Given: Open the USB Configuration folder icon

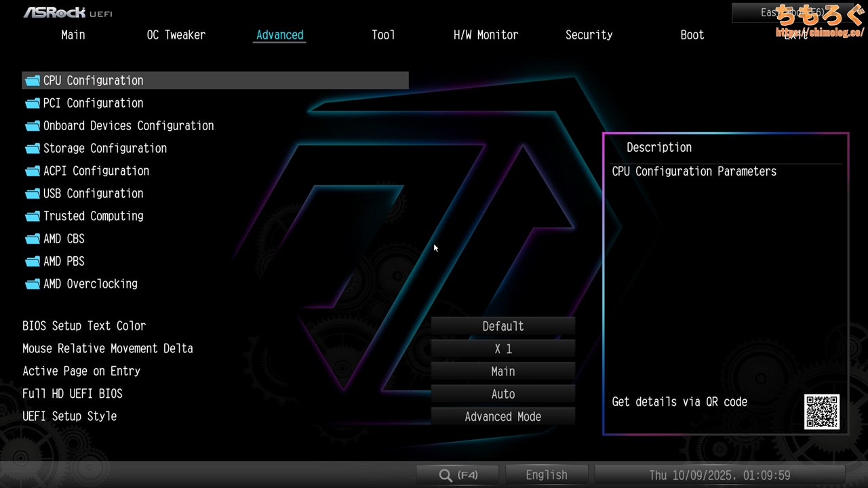Looking at the screenshot, I should (33, 194).
